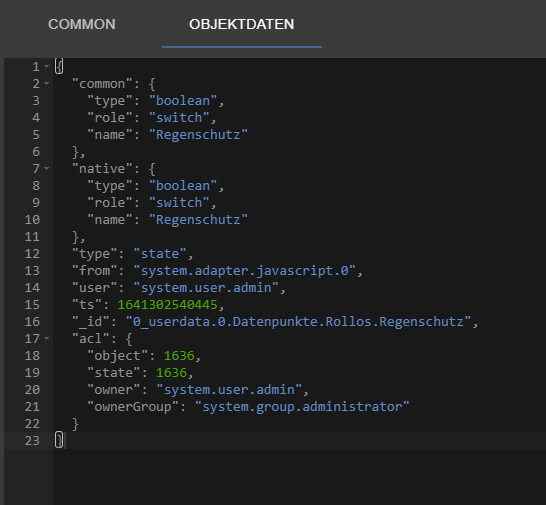
Task: Click the "switch" value on line 9
Action: click(179, 203)
